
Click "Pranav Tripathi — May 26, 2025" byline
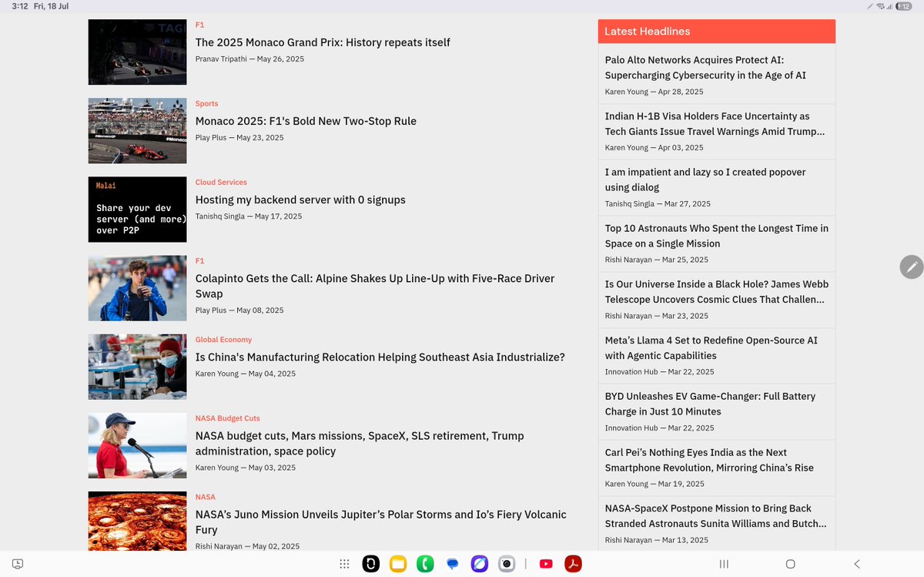[x=249, y=59]
